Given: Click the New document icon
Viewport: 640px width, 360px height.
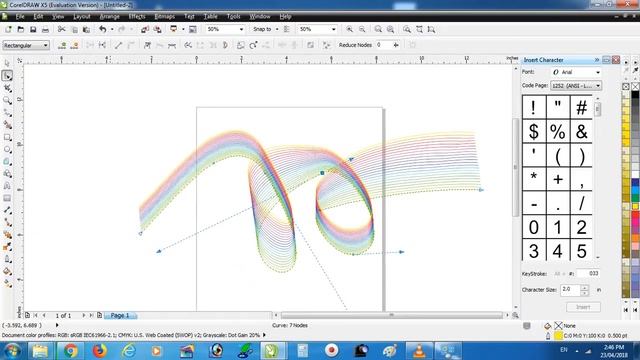Looking at the screenshot, I should coord(8,29).
